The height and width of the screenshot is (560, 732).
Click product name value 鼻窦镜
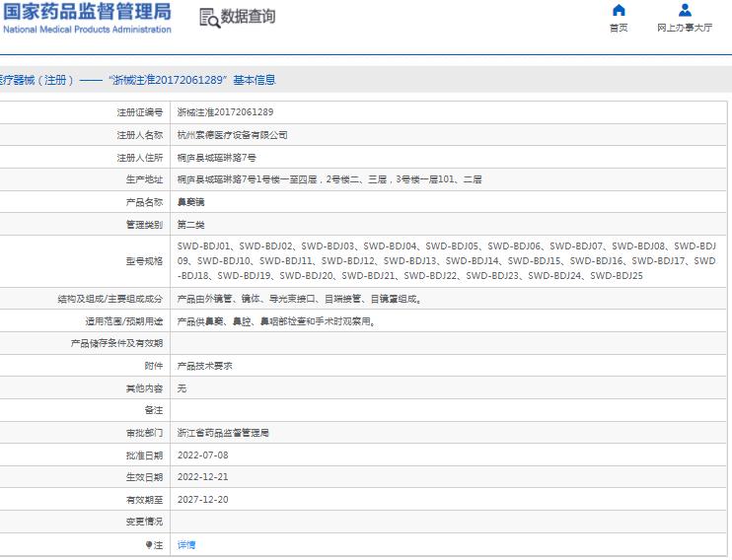coord(191,202)
